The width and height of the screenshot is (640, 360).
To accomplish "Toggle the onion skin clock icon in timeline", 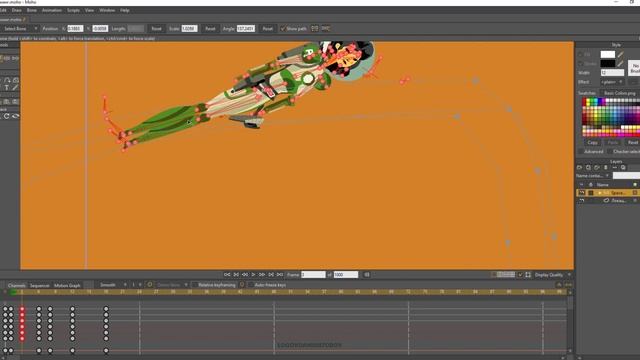I will [x=150, y=285].
